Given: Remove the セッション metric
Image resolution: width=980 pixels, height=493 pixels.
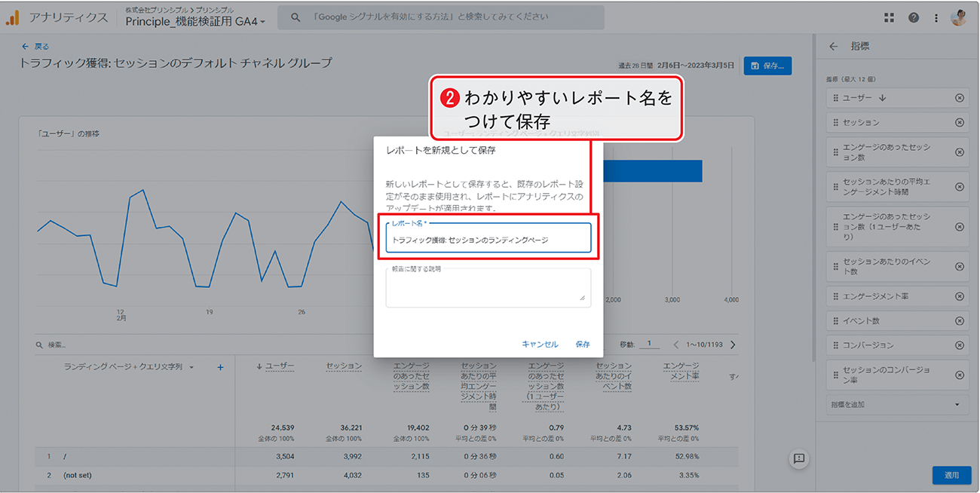Looking at the screenshot, I should point(959,122).
